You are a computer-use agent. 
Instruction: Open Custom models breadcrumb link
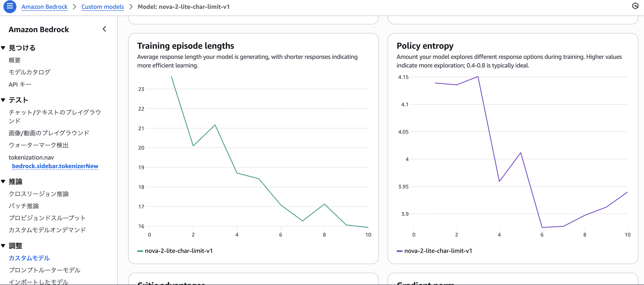click(102, 7)
